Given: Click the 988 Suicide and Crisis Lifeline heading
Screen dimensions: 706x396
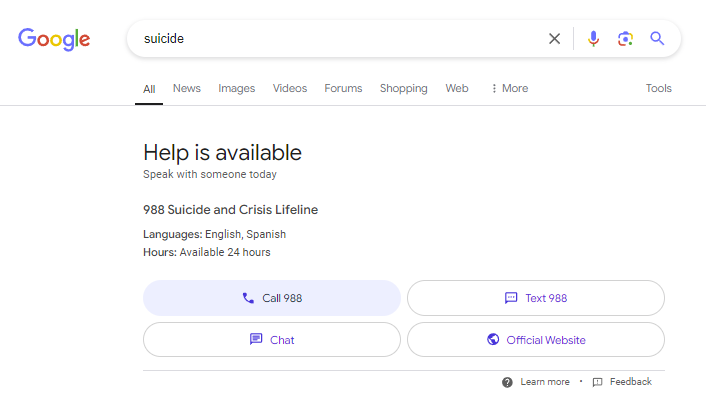Looking at the screenshot, I should point(231,210).
